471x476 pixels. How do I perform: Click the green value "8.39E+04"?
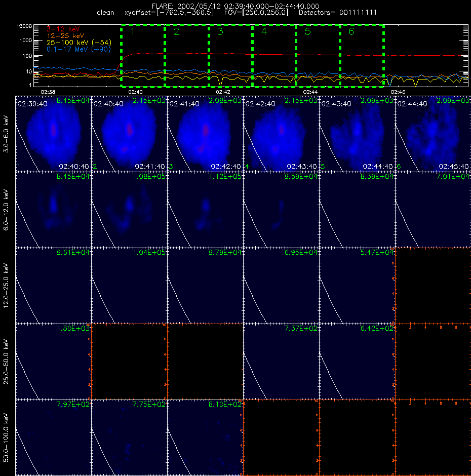click(x=377, y=176)
